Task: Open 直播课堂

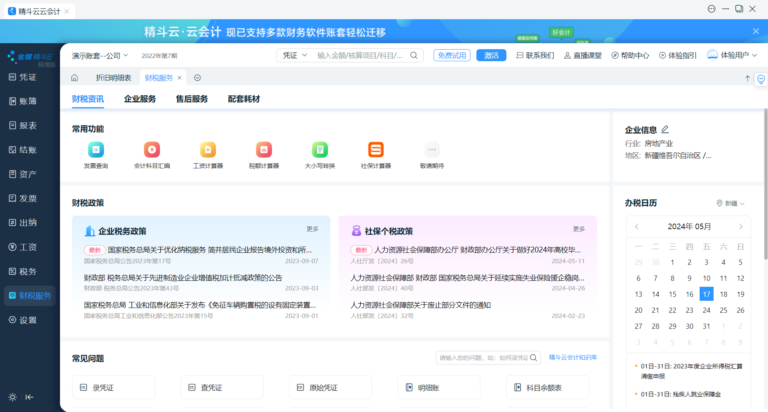Action: click(x=582, y=55)
